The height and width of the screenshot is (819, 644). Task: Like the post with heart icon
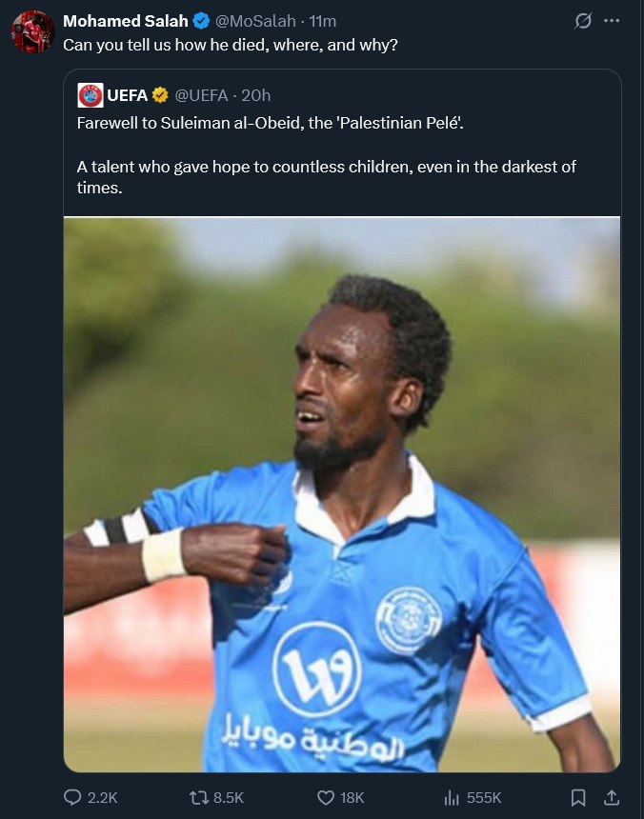pyautogui.click(x=326, y=798)
